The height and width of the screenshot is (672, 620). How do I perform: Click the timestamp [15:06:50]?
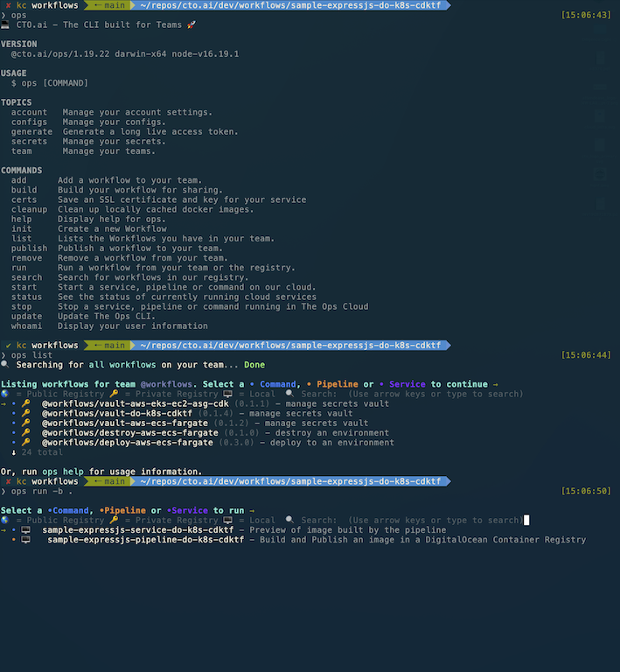pyautogui.click(x=586, y=491)
